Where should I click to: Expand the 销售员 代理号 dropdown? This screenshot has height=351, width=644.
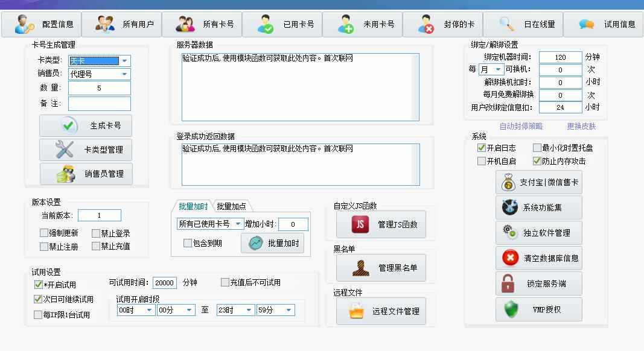click(100, 74)
